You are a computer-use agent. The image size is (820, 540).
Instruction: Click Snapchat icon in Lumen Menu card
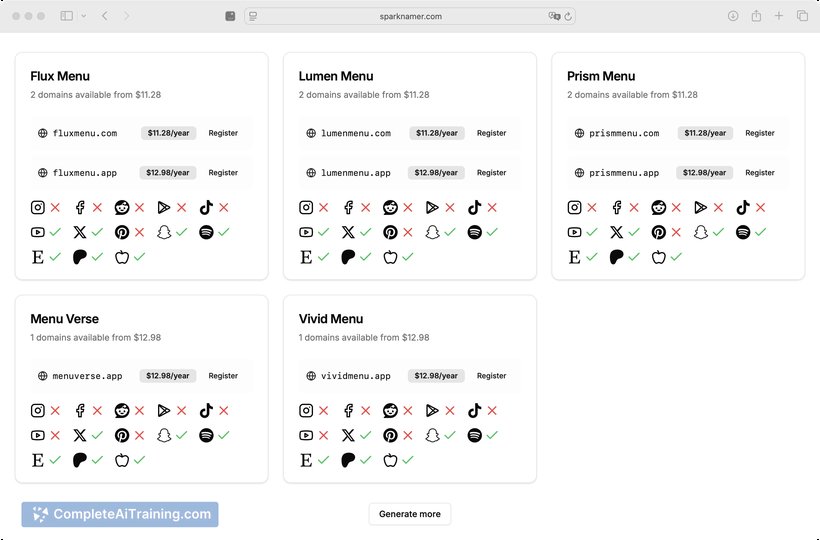432,232
